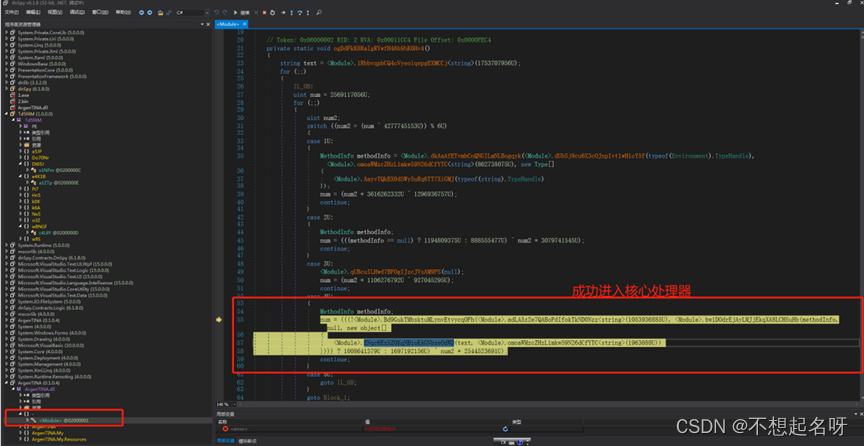Click the Step Out icon

307,12
